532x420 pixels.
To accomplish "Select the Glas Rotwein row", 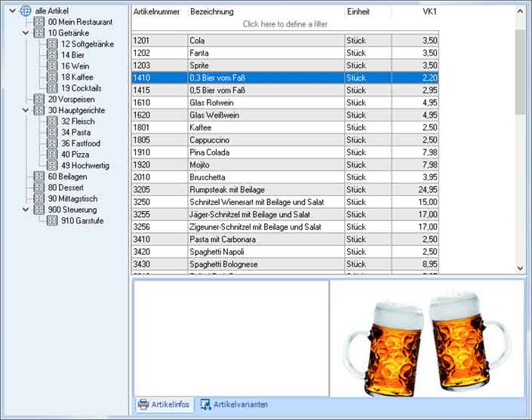I will (x=285, y=103).
